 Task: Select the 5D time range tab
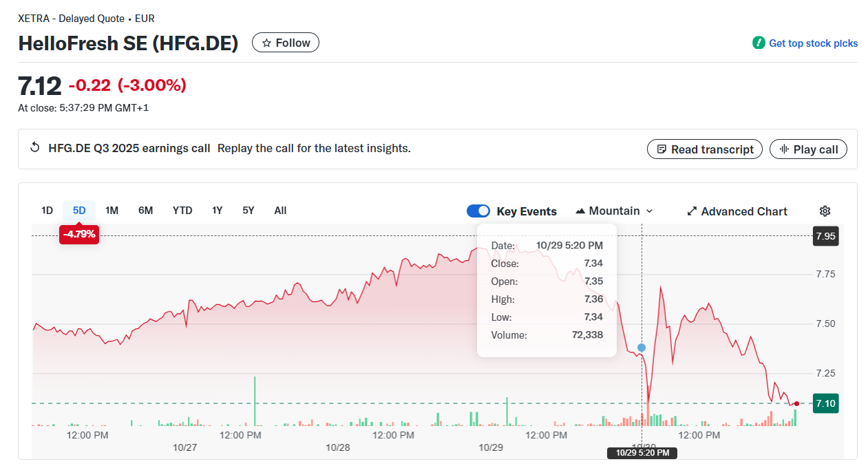79,211
